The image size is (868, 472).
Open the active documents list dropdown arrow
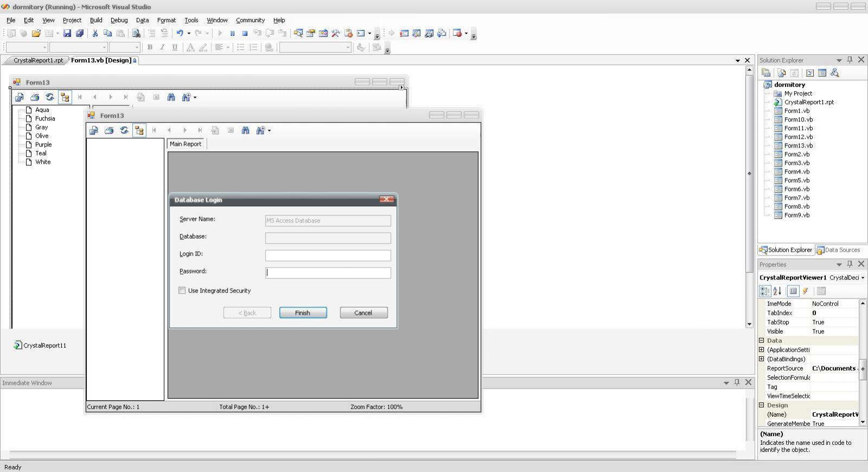[x=737, y=60]
